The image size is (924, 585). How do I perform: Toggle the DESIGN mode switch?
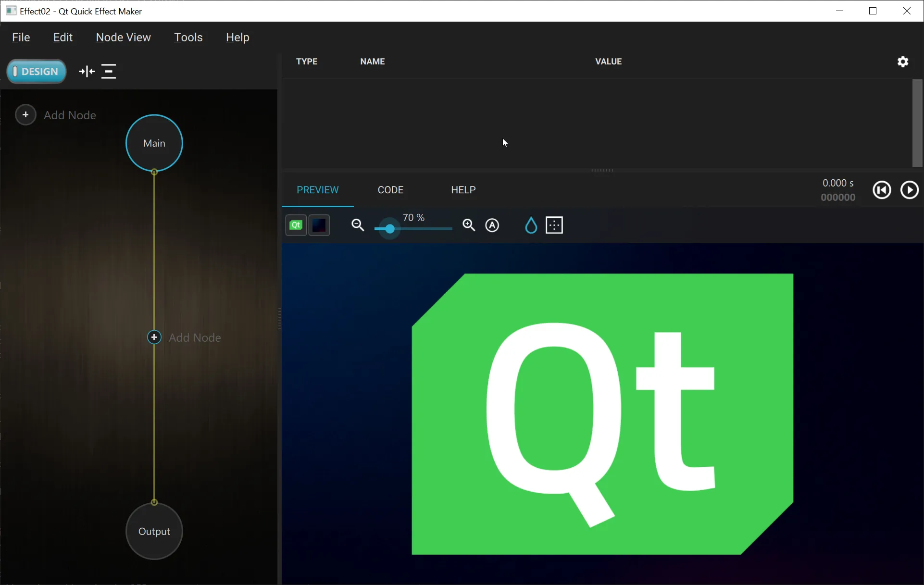(x=36, y=71)
